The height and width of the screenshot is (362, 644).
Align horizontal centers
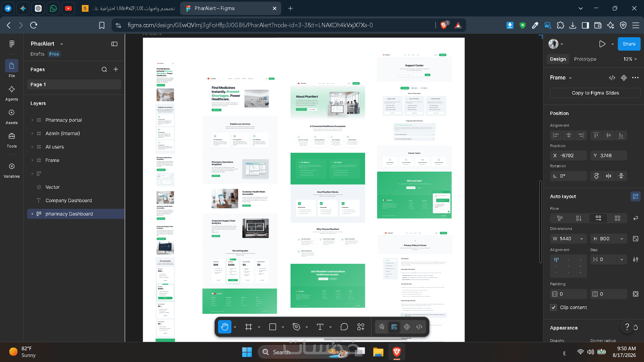coord(569,135)
